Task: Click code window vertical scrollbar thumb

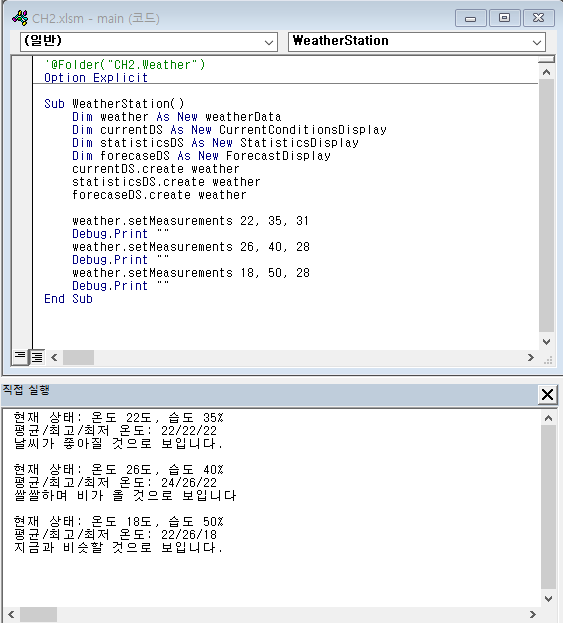Action: click(546, 205)
